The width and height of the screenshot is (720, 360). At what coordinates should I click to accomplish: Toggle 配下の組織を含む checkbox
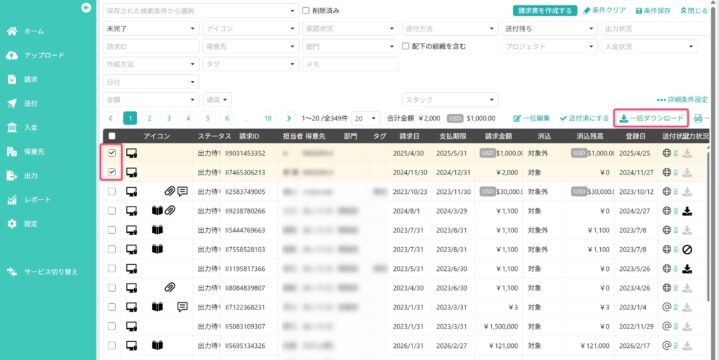[x=405, y=46]
